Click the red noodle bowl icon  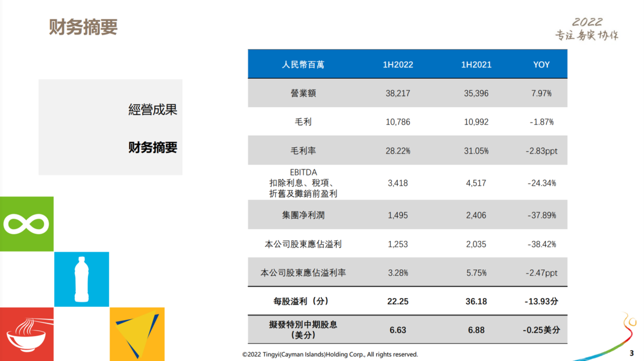coord(26,334)
